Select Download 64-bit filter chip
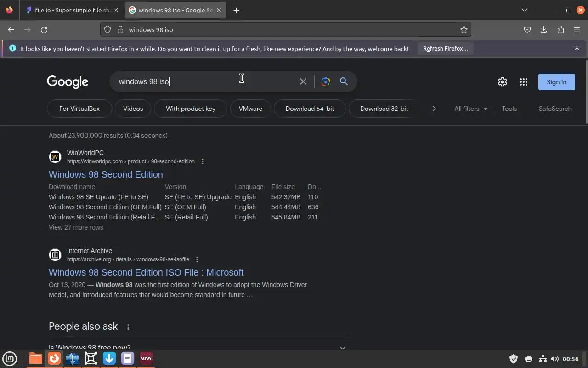This screenshot has height=368, width=588. 310,109
